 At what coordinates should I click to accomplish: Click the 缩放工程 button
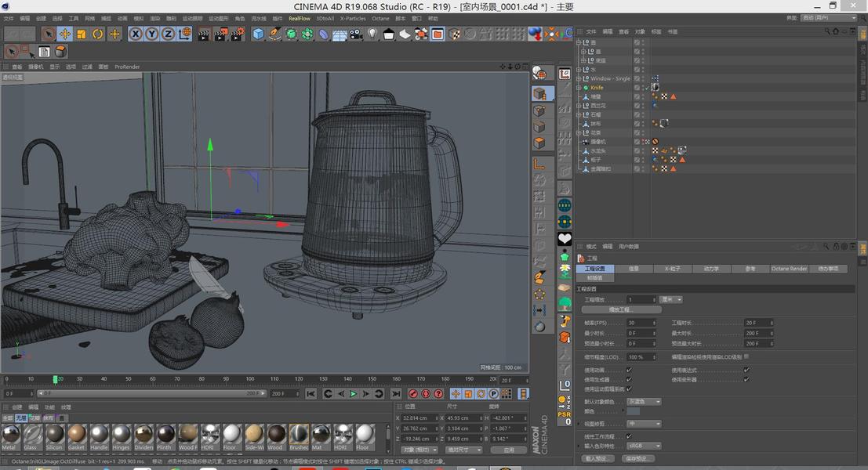pyautogui.click(x=621, y=310)
